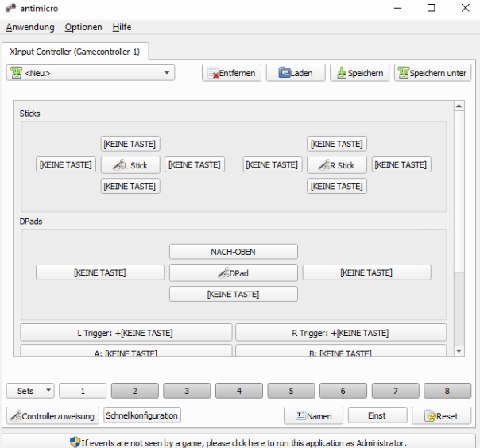Open the Laden profile button
This screenshot has height=448, width=480.
[x=296, y=73]
